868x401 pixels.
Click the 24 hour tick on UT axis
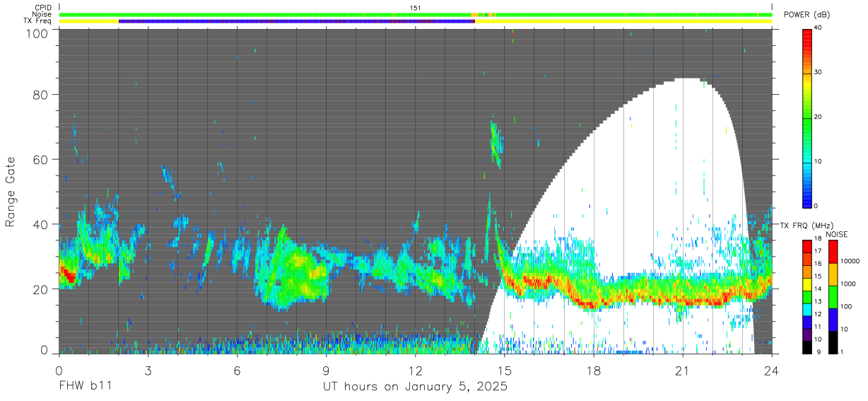pyautogui.click(x=772, y=370)
